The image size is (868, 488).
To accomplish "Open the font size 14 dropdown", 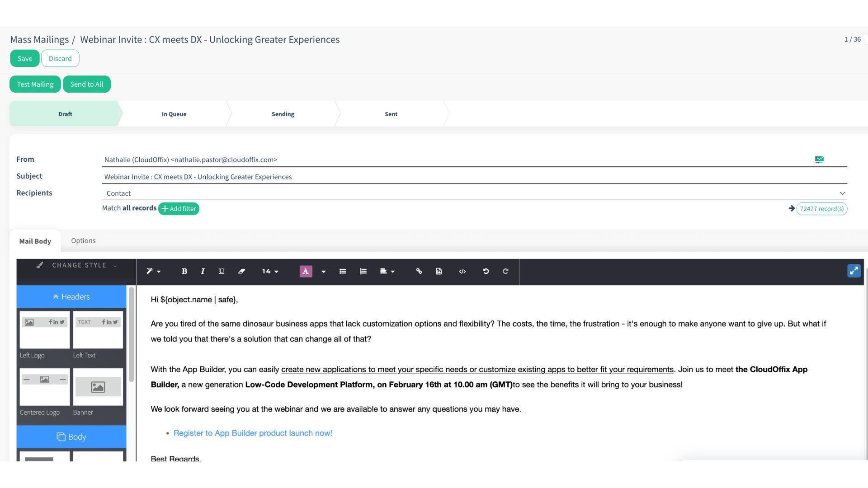I will (270, 272).
